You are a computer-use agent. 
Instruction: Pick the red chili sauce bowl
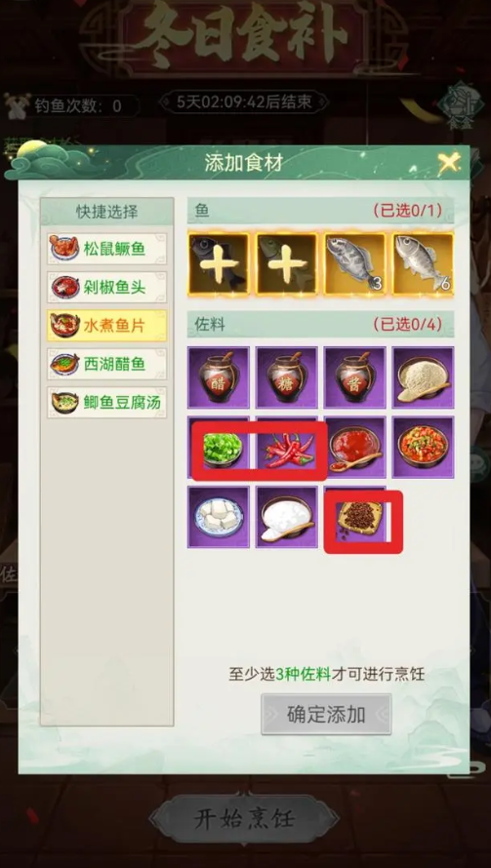(x=355, y=448)
